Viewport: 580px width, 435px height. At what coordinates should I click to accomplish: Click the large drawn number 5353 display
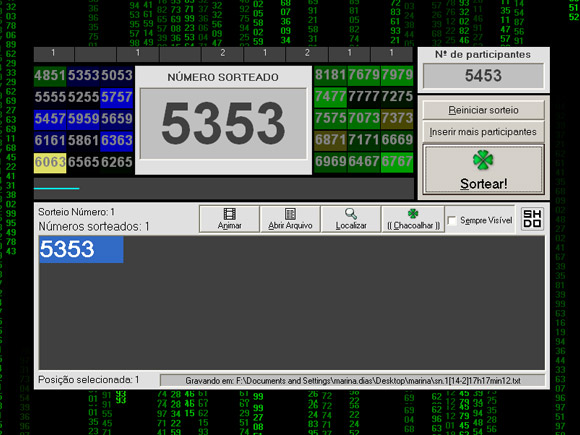[223, 124]
